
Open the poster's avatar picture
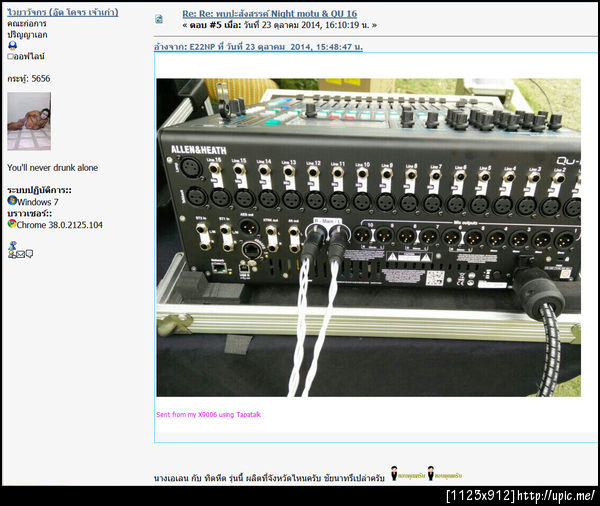[29, 121]
